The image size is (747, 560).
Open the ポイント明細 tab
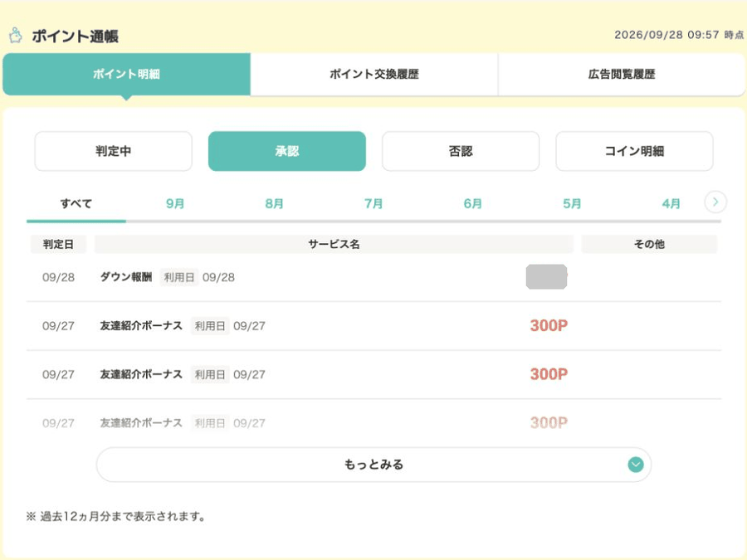[x=126, y=74]
